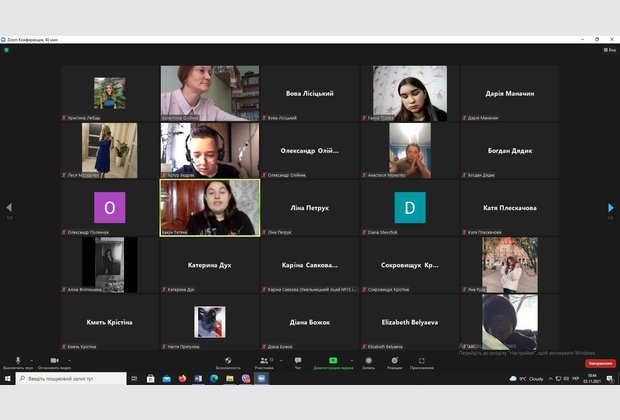
Task: Select the highlighted active speaker video tile
Action: pos(210,207)
